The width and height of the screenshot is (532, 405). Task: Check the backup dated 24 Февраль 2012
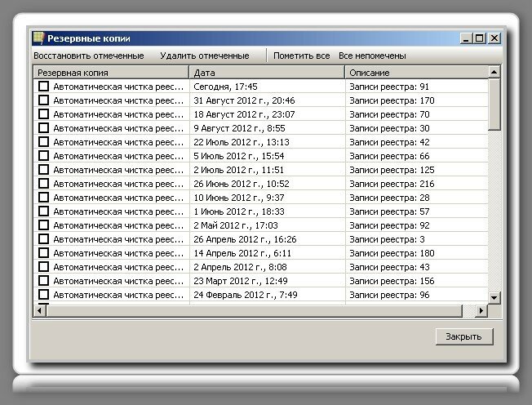click(43, 295)
